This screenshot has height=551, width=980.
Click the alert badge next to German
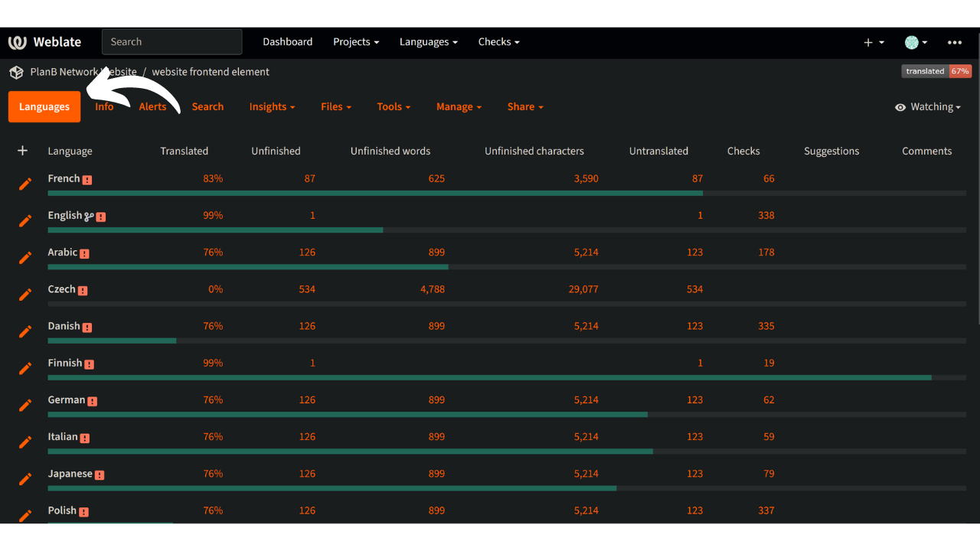click(93, 401)
